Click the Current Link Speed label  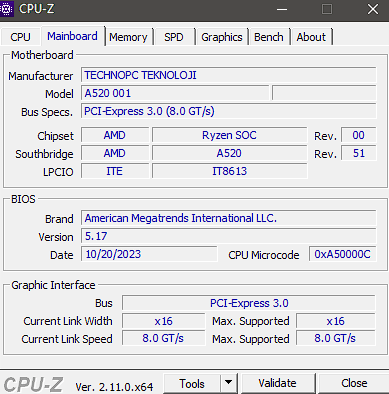pos(67,339)
